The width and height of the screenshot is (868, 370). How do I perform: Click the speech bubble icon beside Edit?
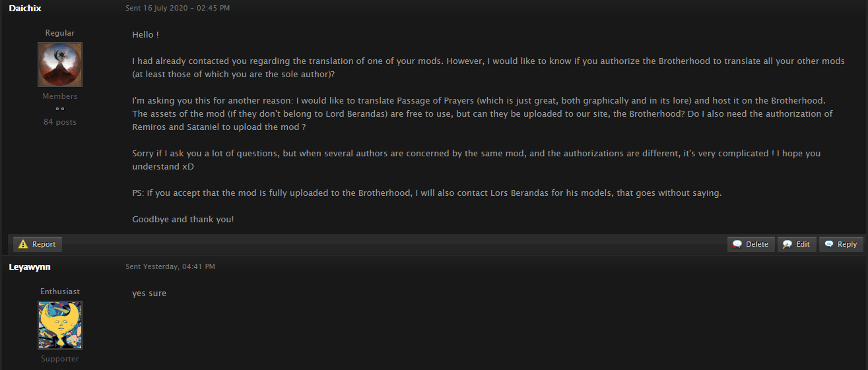point(787,244)
